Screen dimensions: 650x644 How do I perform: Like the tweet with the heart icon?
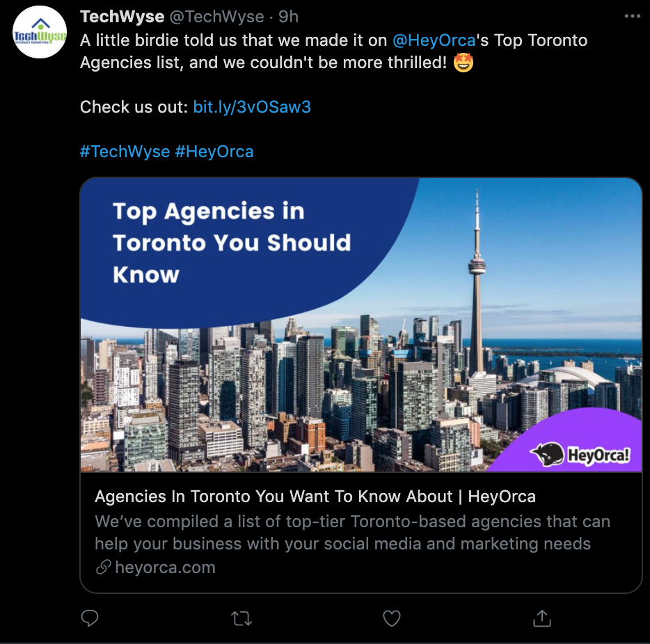point(392,619)
